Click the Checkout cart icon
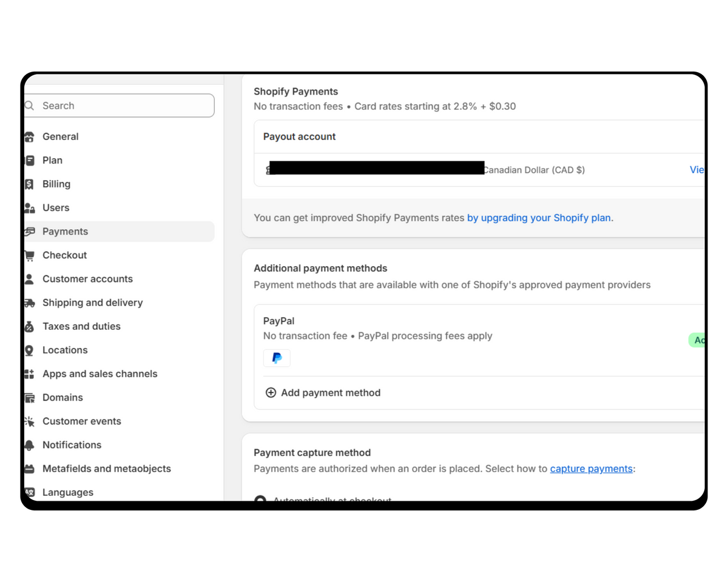The image size is (728, 582). [x=29, y=255]
